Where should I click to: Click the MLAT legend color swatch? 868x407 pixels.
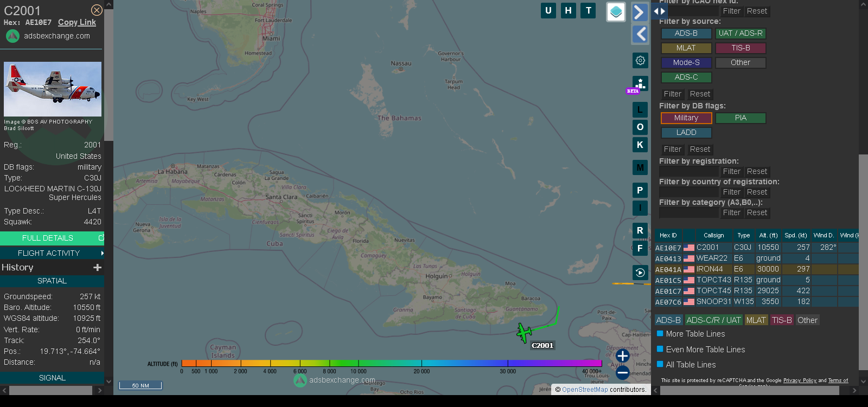[756, 320]
